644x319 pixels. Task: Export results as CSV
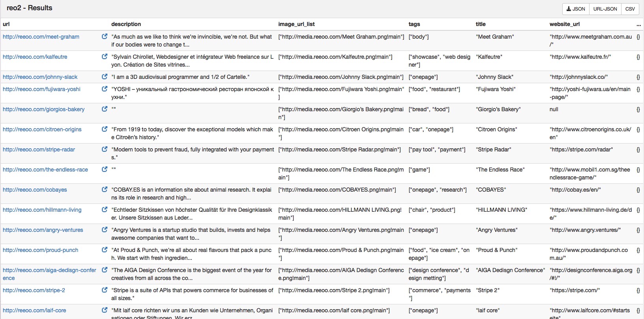click(x=630, y=9)
